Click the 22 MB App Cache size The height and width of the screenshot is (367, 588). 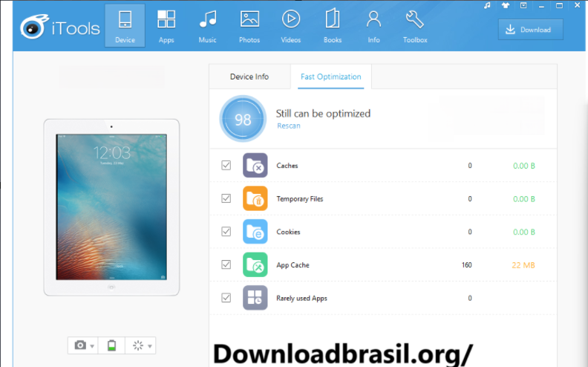click(523, 265)
